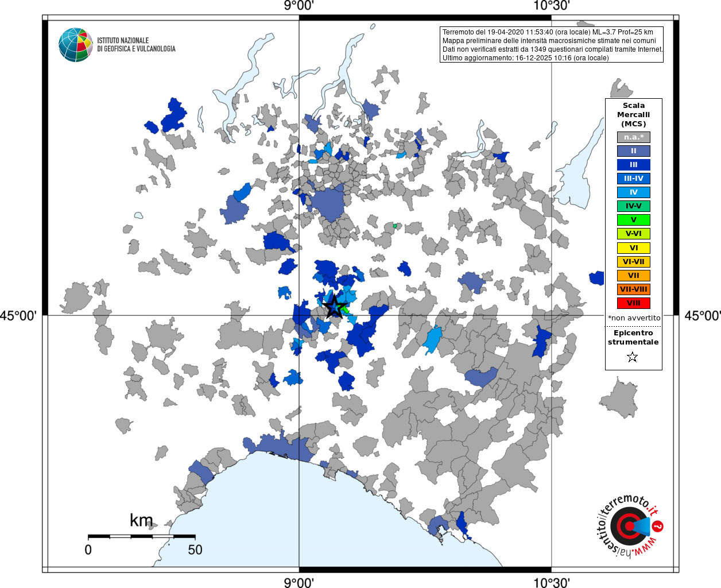Click the top 9°00' longitude label
Image resolution: width=721 pixels, height=588 pixels.
(x=299, y=6)
